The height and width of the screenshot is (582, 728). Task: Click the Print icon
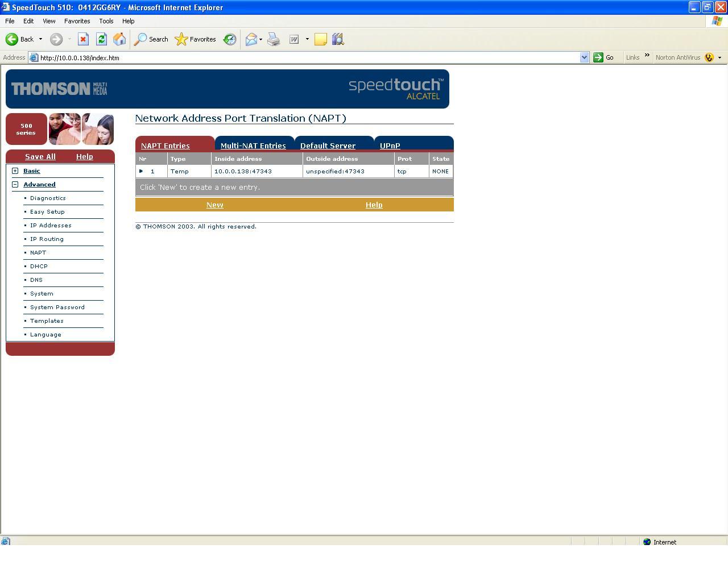point(274,39)
